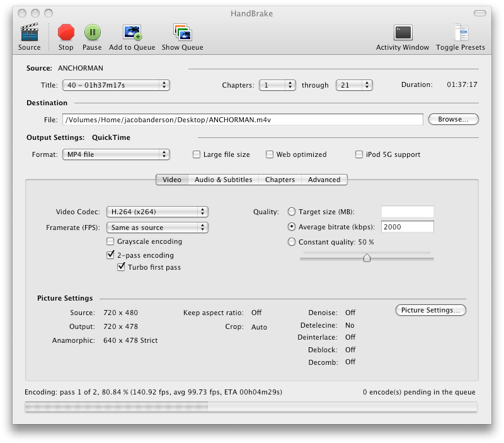This screenshot has height=443, width=504.
Task: Enable iPod 5G support
Action: (359, 154)
